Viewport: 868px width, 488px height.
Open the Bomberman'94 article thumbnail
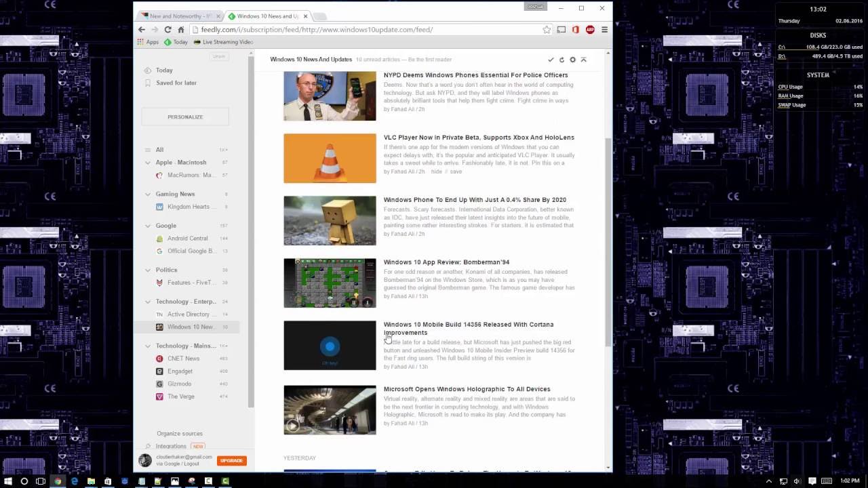(x=330, y=283)
